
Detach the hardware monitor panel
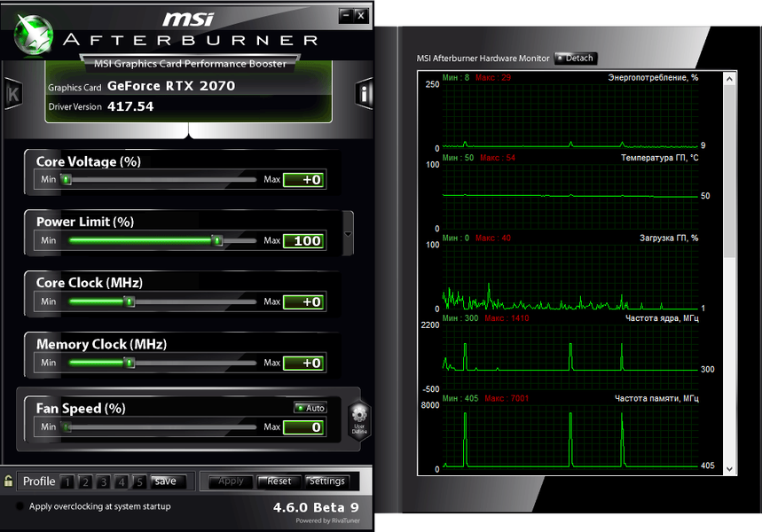coord(576,59)
